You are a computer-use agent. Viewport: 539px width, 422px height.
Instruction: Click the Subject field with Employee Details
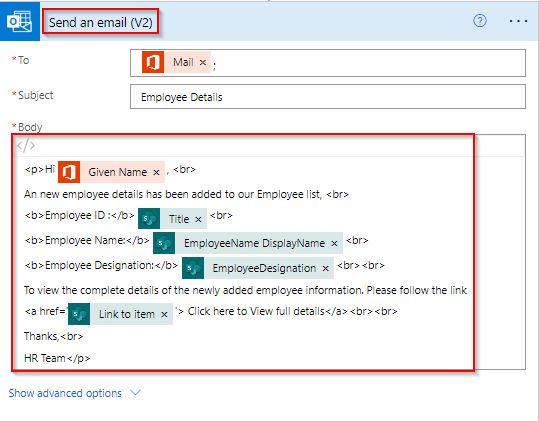click(328, 97)
